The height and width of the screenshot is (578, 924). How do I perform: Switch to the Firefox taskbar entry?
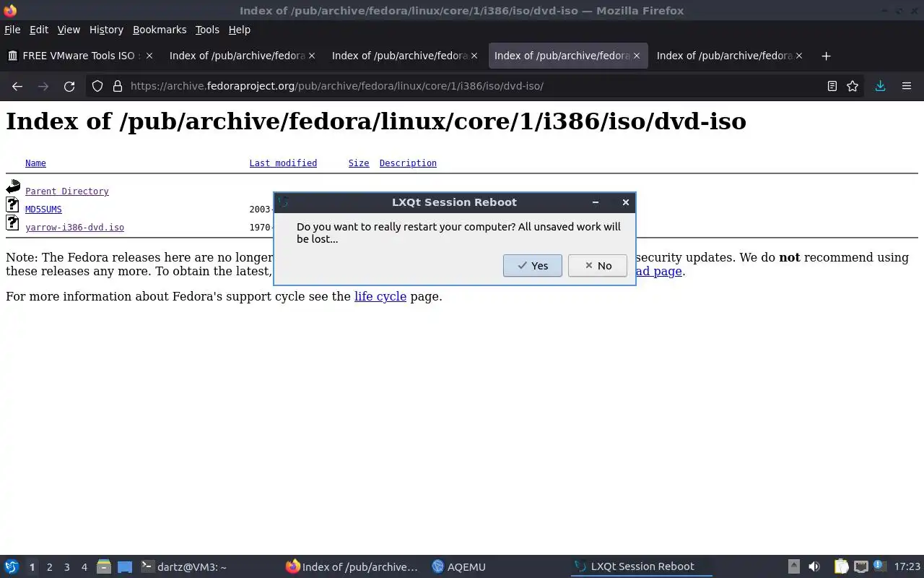[352, 566]
